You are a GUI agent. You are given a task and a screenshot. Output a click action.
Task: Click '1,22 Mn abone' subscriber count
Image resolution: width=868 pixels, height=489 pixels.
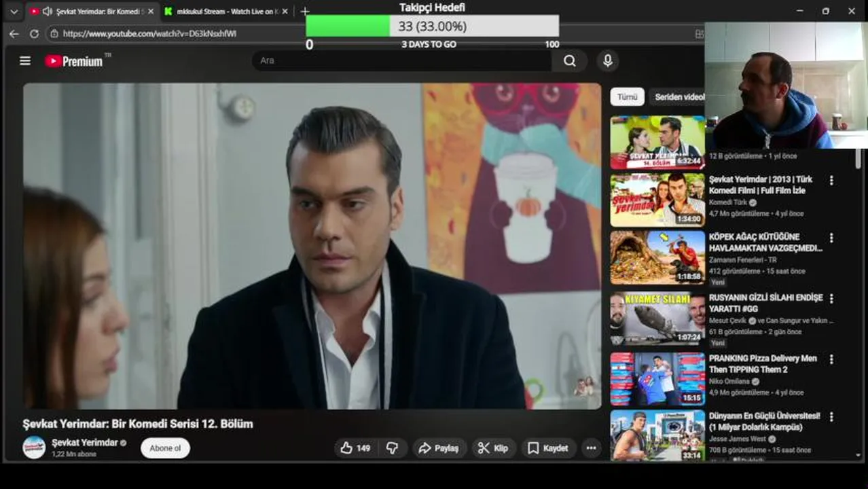(74, 454)
